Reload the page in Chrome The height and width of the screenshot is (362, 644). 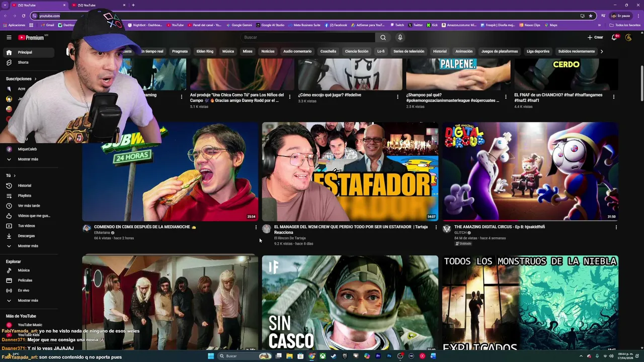click(24, 16)
